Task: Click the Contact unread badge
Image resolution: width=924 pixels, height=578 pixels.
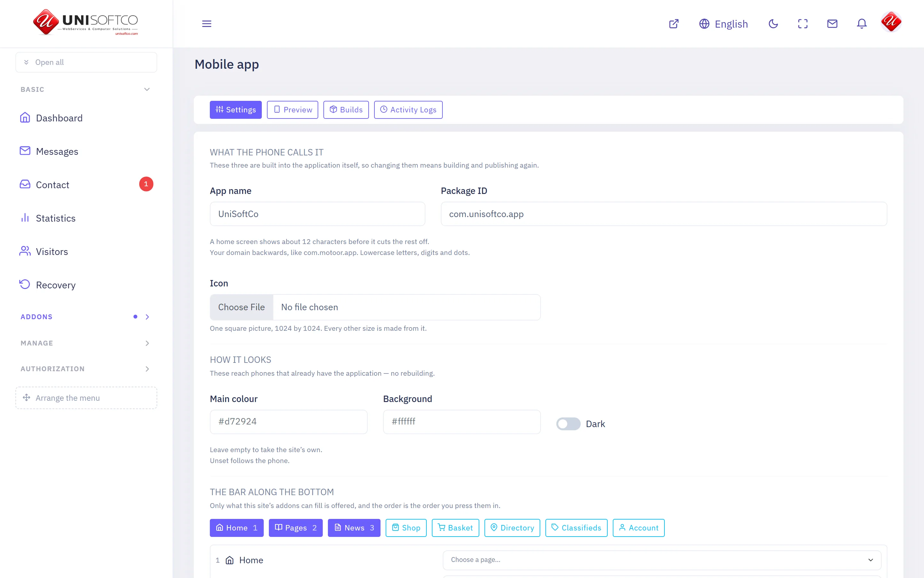Action: click(x=146, y=184)
